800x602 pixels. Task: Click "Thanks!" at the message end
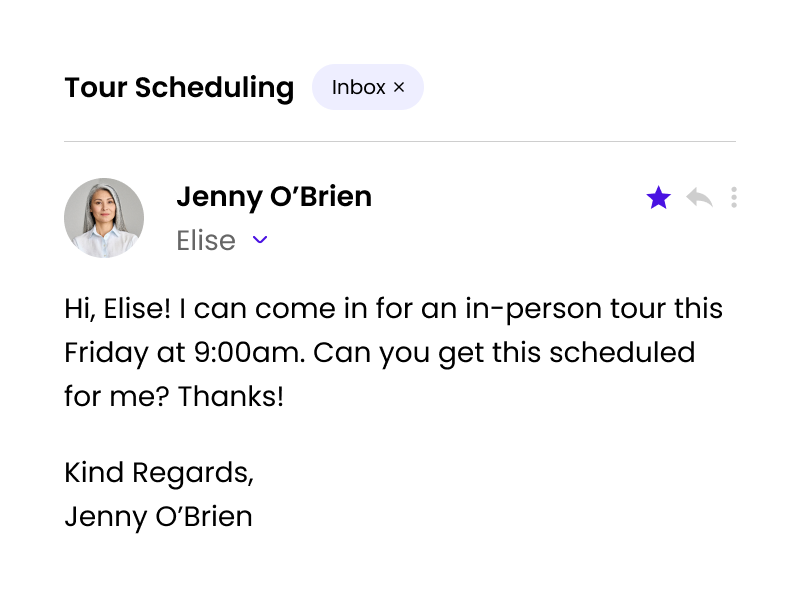coord(231,397)
